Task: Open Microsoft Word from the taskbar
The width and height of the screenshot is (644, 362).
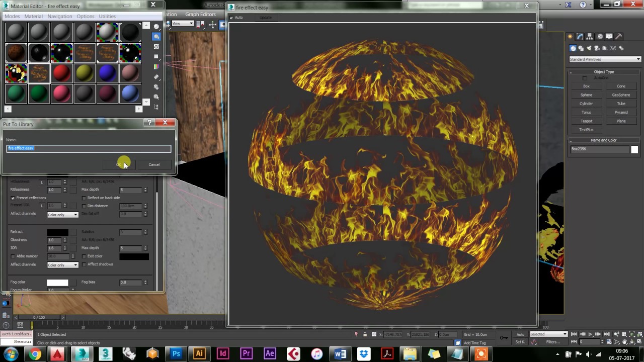Action: [340, 354]
